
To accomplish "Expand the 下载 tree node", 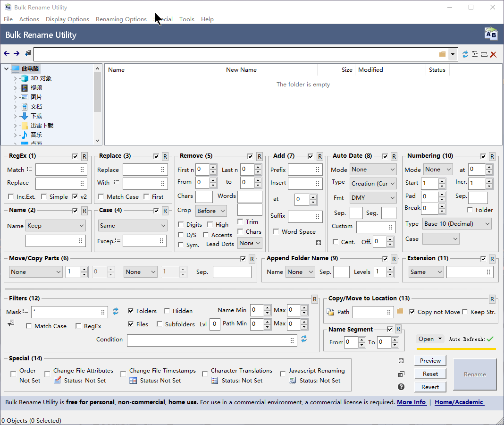I will pos(15,116).
